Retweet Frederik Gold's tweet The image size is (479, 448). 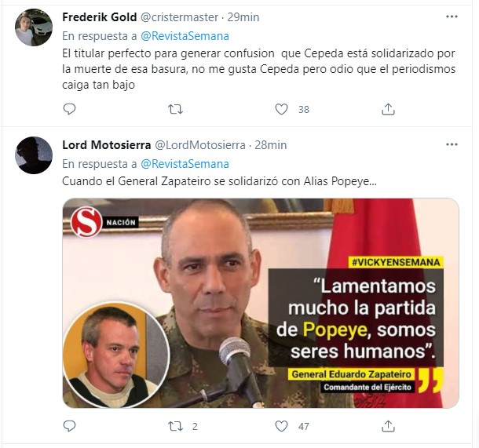[x=175, y=109]
